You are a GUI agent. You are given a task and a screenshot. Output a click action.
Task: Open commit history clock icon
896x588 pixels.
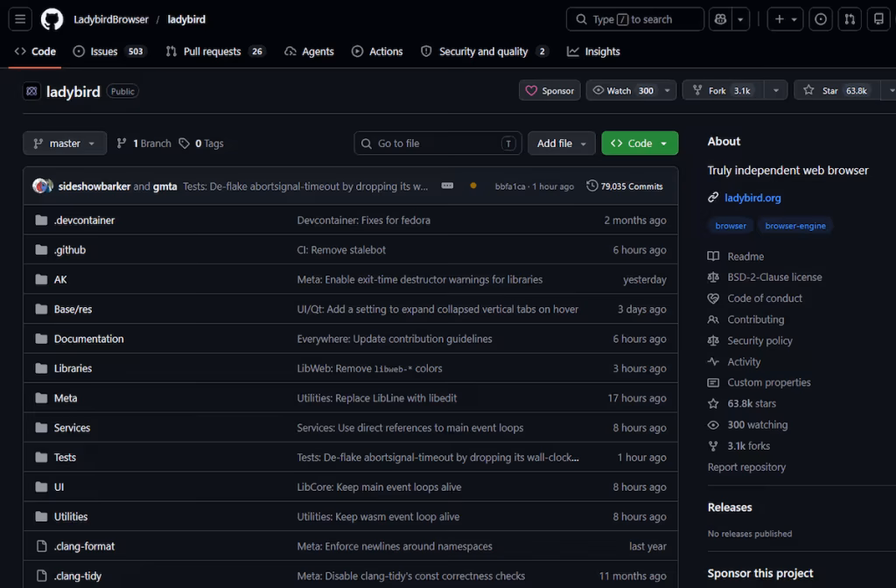pos(592,185)
